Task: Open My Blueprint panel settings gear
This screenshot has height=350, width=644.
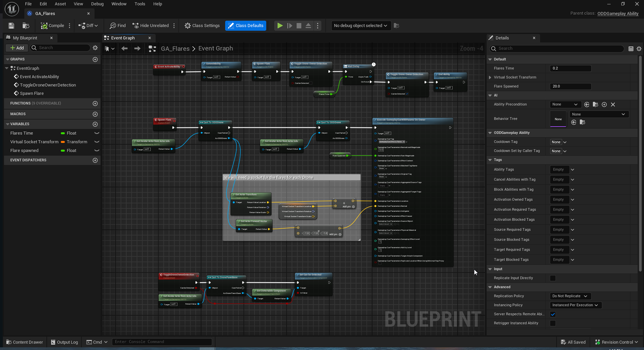Action: point(95,48)
